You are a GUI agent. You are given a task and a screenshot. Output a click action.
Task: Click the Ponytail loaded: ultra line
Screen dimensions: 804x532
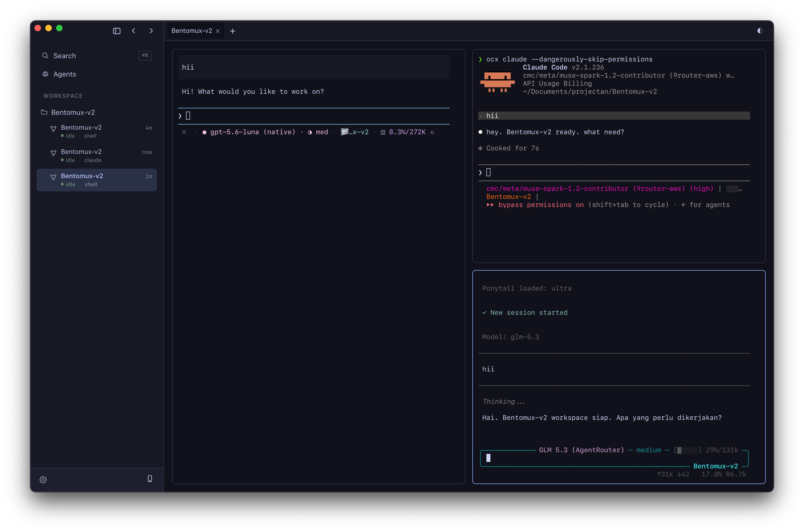click(x=527, y=288)
